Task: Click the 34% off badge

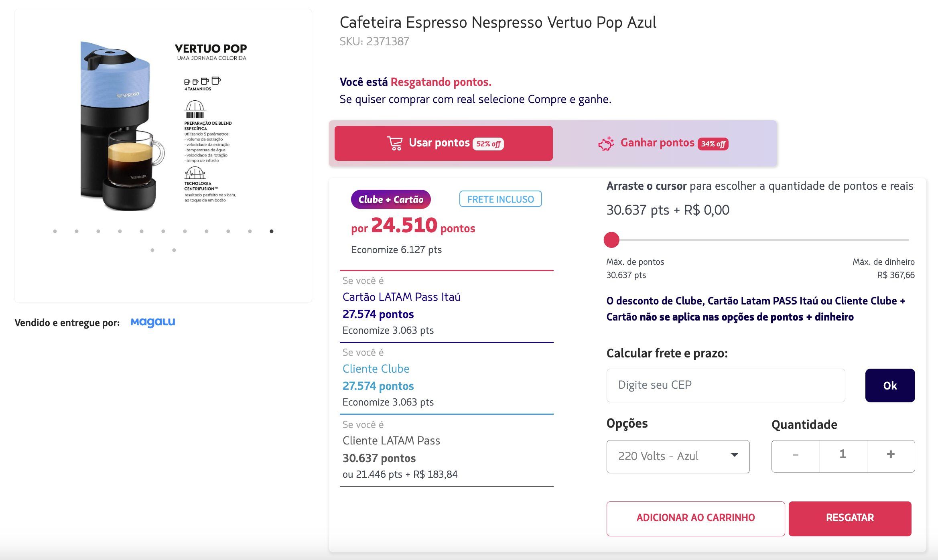Action: 713,144
